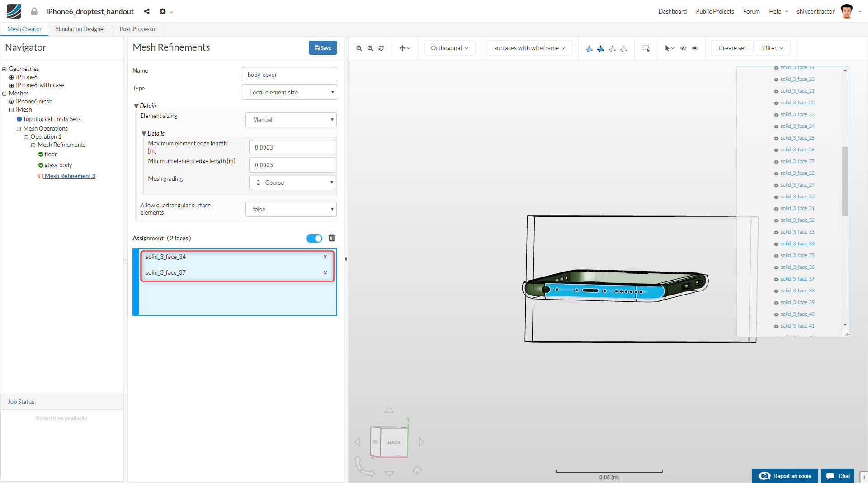
Task: Activate the box selection tool
Action: coord(646,48)
